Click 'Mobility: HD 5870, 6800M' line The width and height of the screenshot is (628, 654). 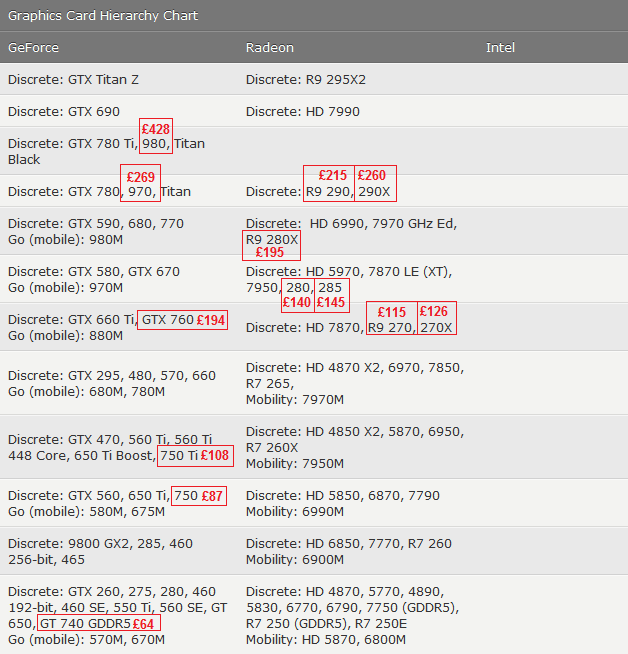pyautogui.click(x=326, y=639)
